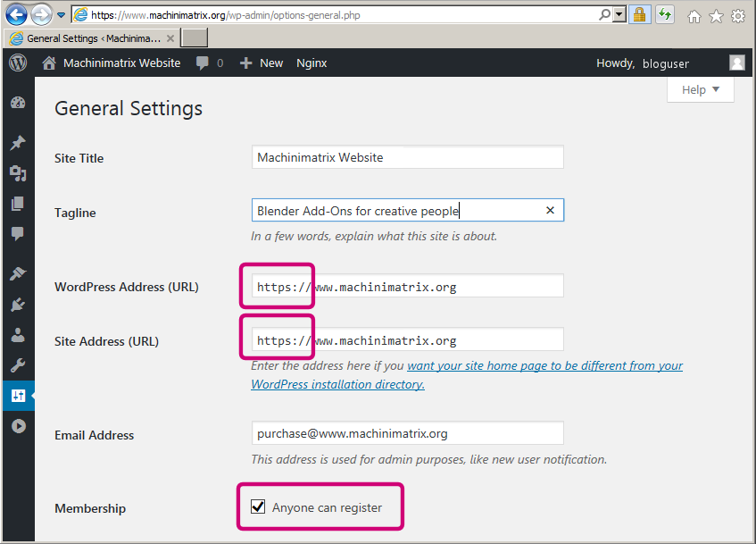
Task: Open the browser Tools gear icon
Action: point(738,17)
